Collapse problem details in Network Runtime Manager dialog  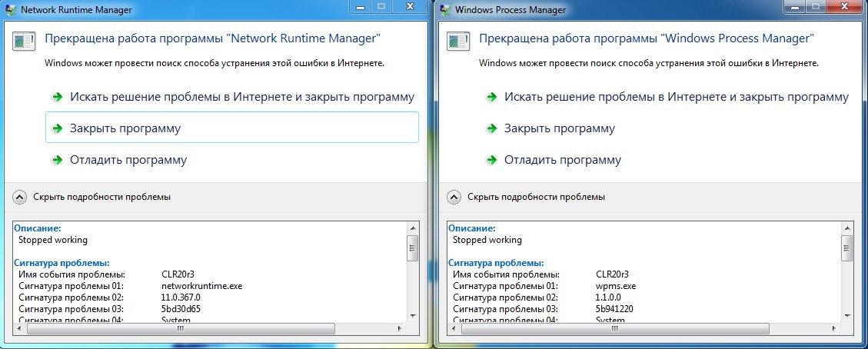pos(92,196)
